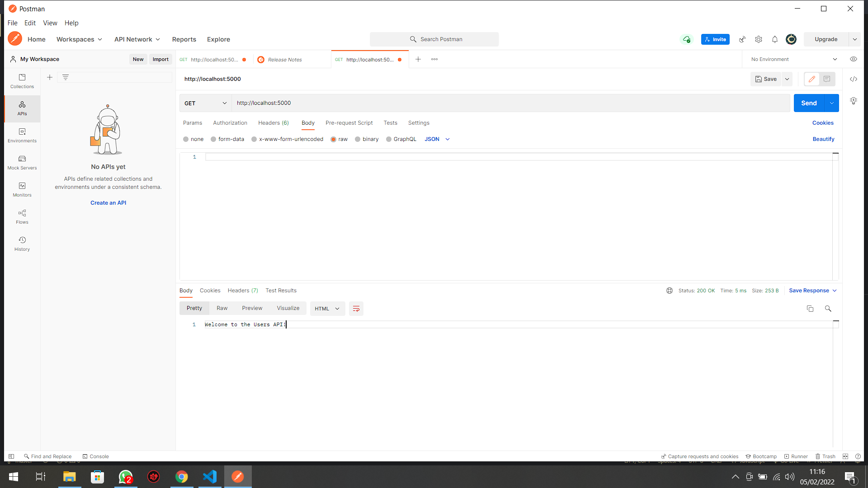
Task: Expand the GET method dropdown
Action: pyautogui.click(x=205, y=103)
